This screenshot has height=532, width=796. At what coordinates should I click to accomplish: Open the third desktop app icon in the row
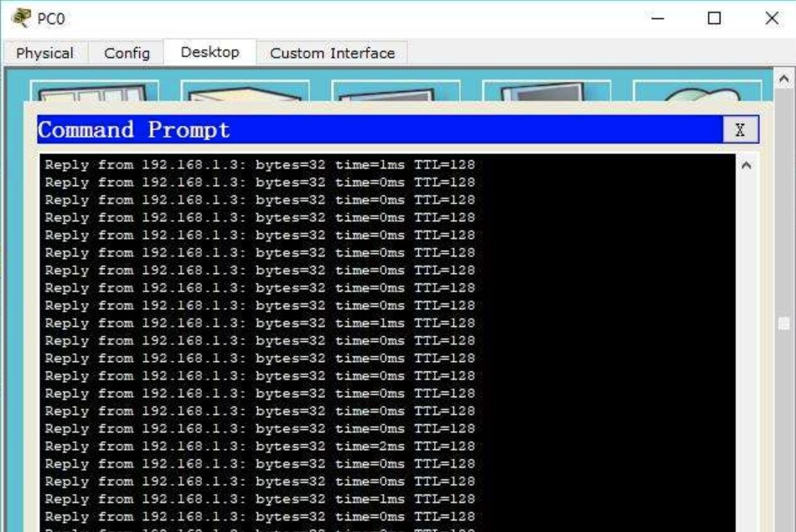click(x=395, y=90)
